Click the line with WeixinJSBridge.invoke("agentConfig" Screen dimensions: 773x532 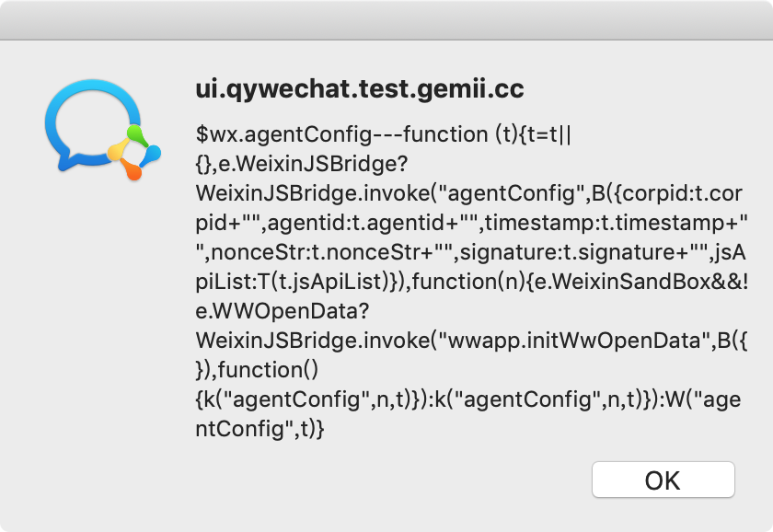point(470,193)
